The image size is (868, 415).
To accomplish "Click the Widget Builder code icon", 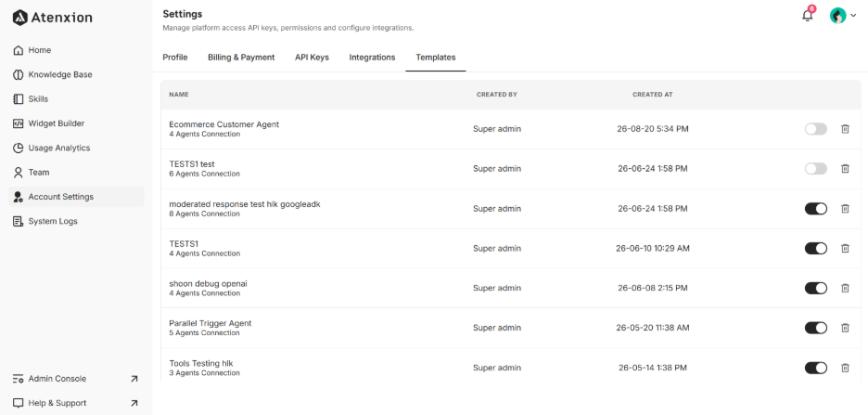I will (x=18, y=123).
